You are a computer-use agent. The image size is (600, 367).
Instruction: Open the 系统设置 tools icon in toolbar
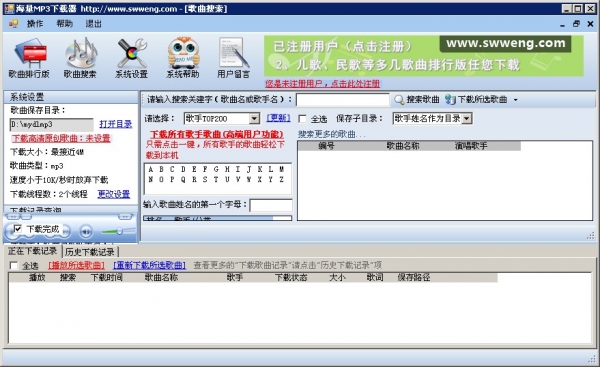131,57
